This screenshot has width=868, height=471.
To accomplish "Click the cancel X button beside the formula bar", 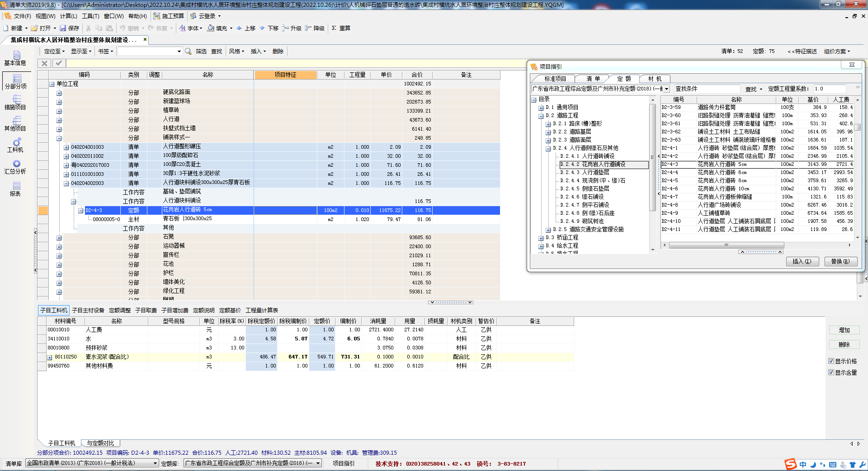I will [44, 63].
